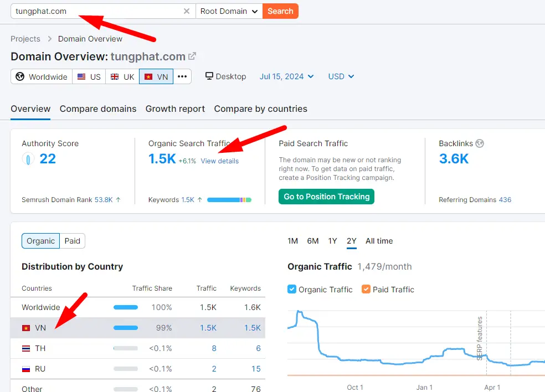
Task: Open Referring Domains 436 link
Action: pyautogui.click(x=505, y=200)
